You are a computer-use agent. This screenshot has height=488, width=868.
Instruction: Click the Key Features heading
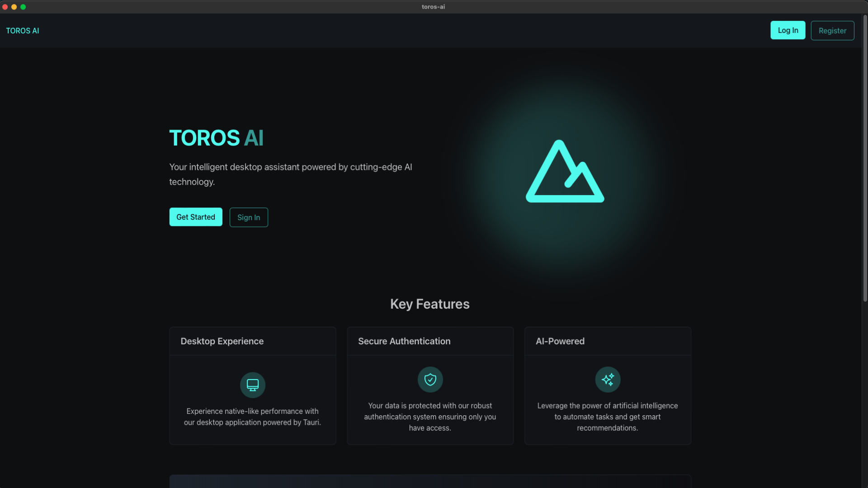(429, 304)
